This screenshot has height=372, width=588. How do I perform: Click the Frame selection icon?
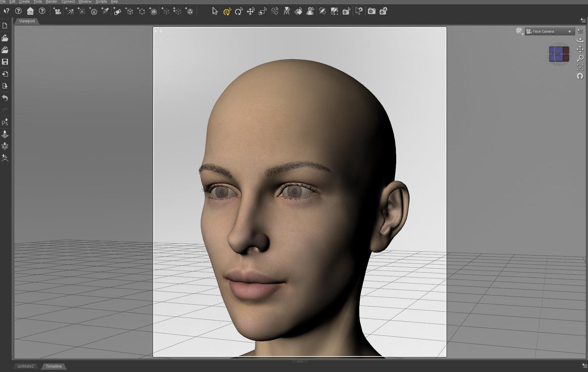click(x=580, y=67)
